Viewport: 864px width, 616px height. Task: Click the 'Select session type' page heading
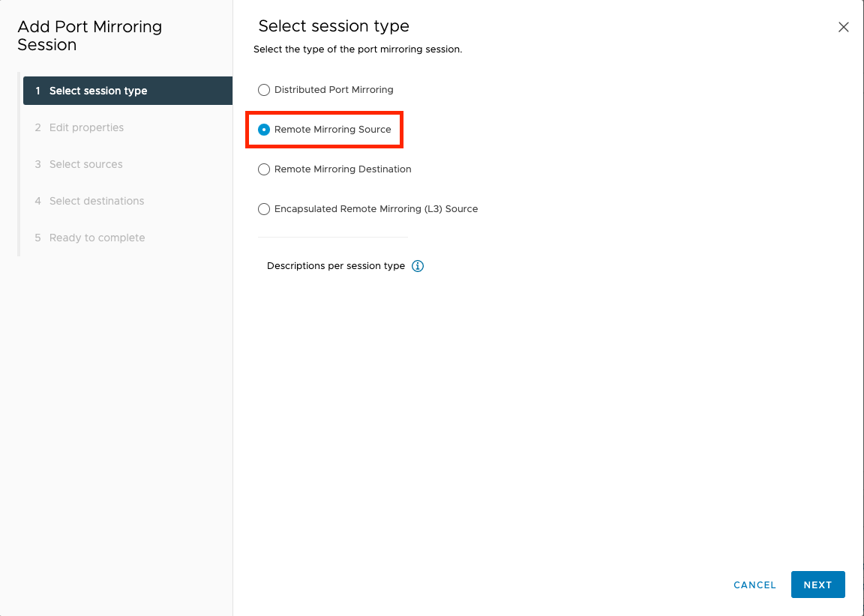(x=334, y=26)
